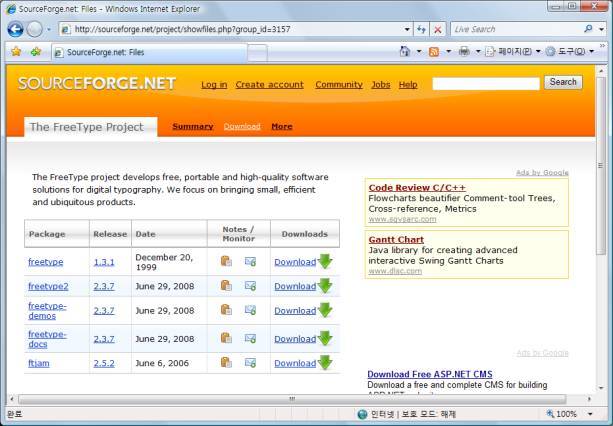Click the vertical scrollbar thumb
The width and height of the screenshot is (613, 426).
tap(601, 166)
